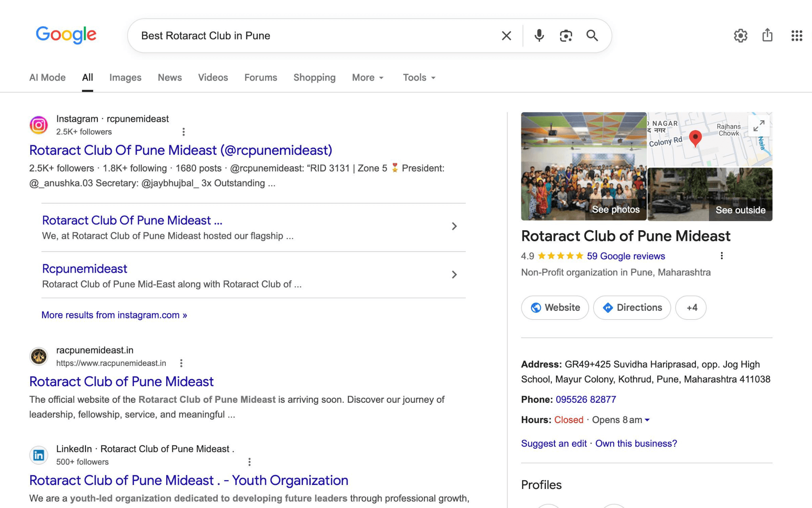Viewport: 812px width, 508px height.
Task: Click inside the search box text
Action: [x=206, y=36]
